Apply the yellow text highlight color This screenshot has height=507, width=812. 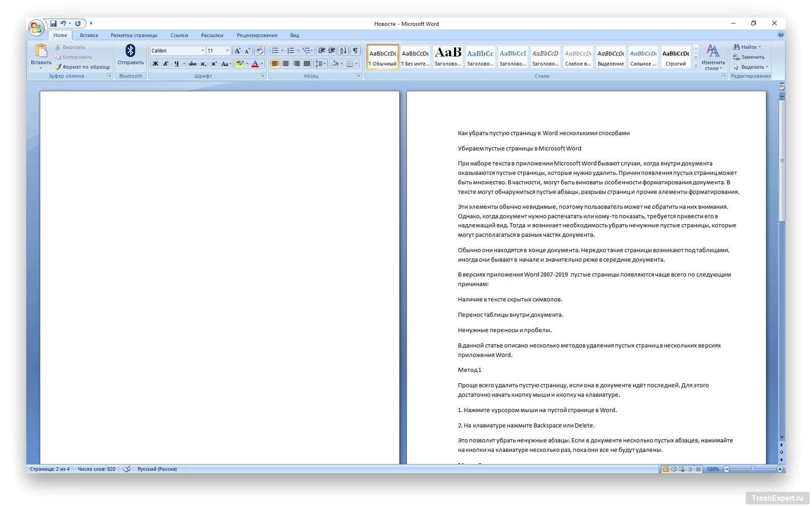[x=240, y=64]
